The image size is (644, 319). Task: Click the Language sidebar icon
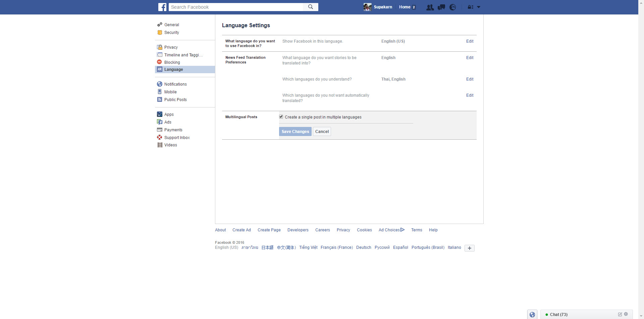coord(160,69)
